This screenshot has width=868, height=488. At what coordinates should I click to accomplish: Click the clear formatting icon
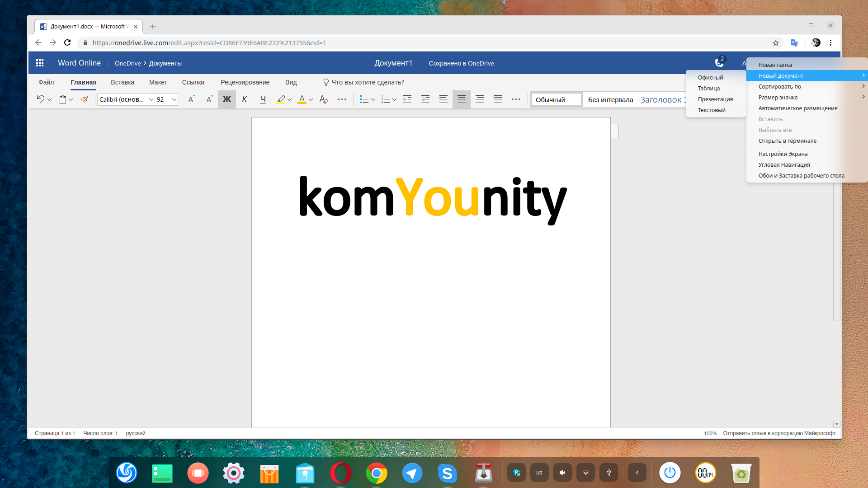pyautogui.click(x=323, y=99)
